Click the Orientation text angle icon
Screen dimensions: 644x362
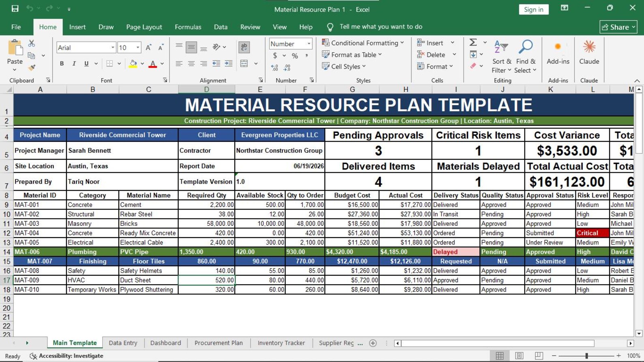217,47
